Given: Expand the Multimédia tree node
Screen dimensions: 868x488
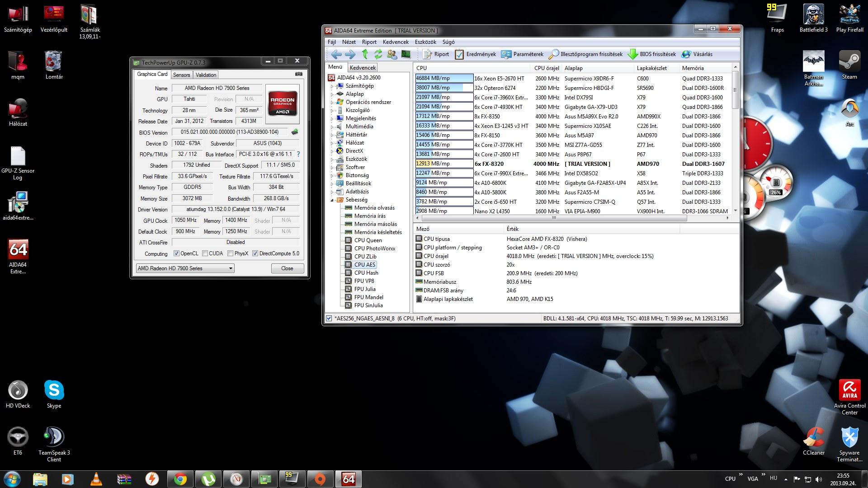Looking at the screenshot, I should pos(331,127).
